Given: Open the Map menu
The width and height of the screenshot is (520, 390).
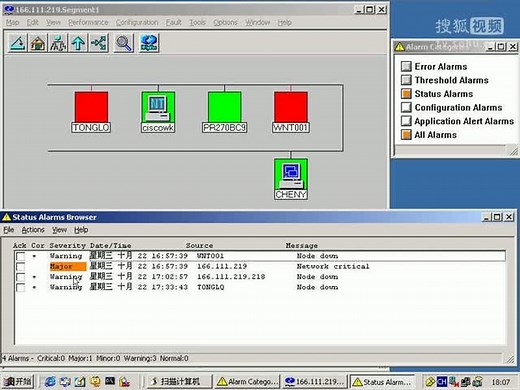Looking at the screenshot, I should (12, 22).
